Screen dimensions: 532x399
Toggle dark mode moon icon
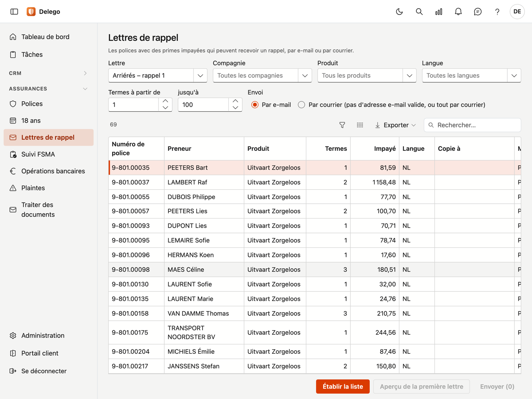(399, 11)
